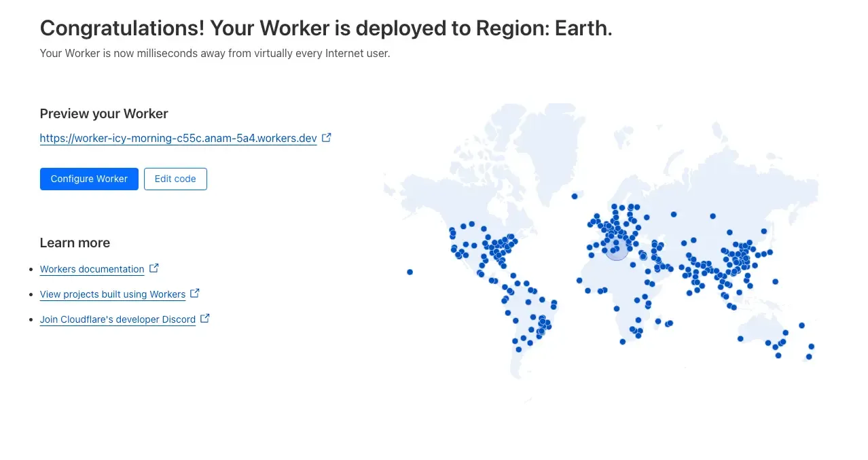The image size is (868, 460).
Task: Join Cloudflare's developer Discord via link
Action: click(x=117, y=319)
